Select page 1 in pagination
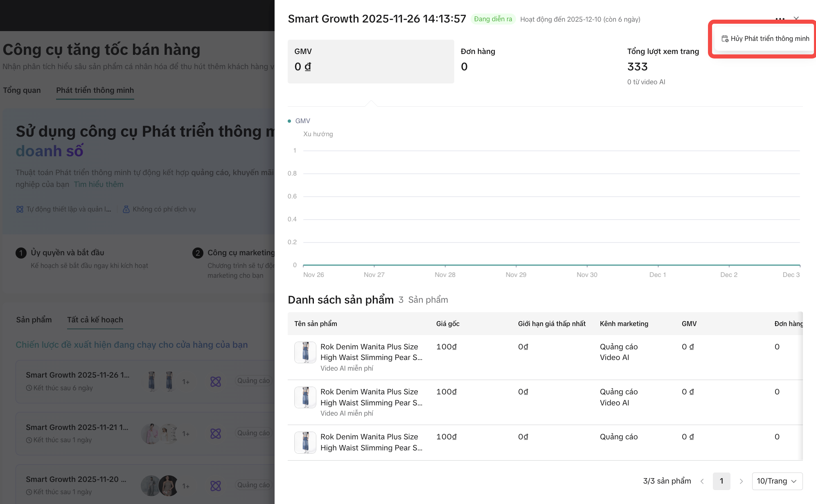Screen dimensions: 816x504 point(721,481)
